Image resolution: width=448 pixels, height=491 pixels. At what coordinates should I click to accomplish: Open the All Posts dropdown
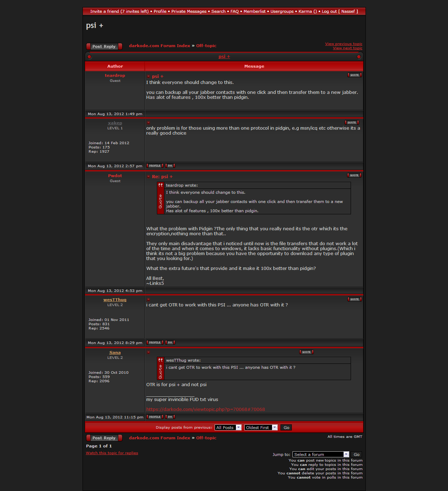228,428
